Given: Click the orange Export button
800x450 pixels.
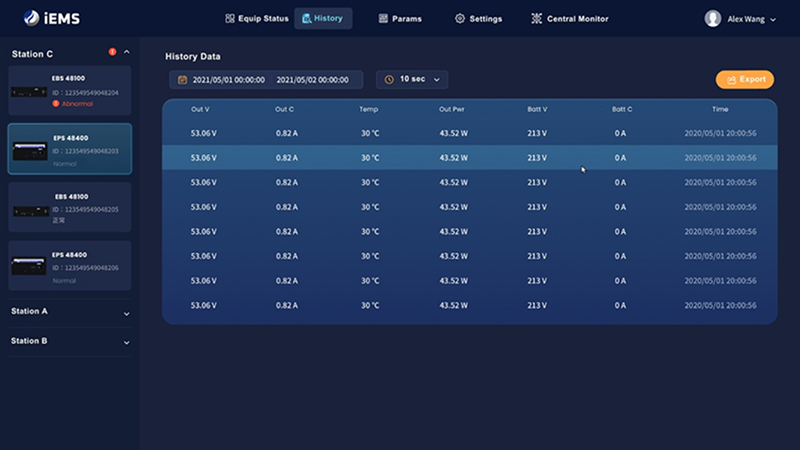Looking at the screenshot, I should (x=744, y=79).
